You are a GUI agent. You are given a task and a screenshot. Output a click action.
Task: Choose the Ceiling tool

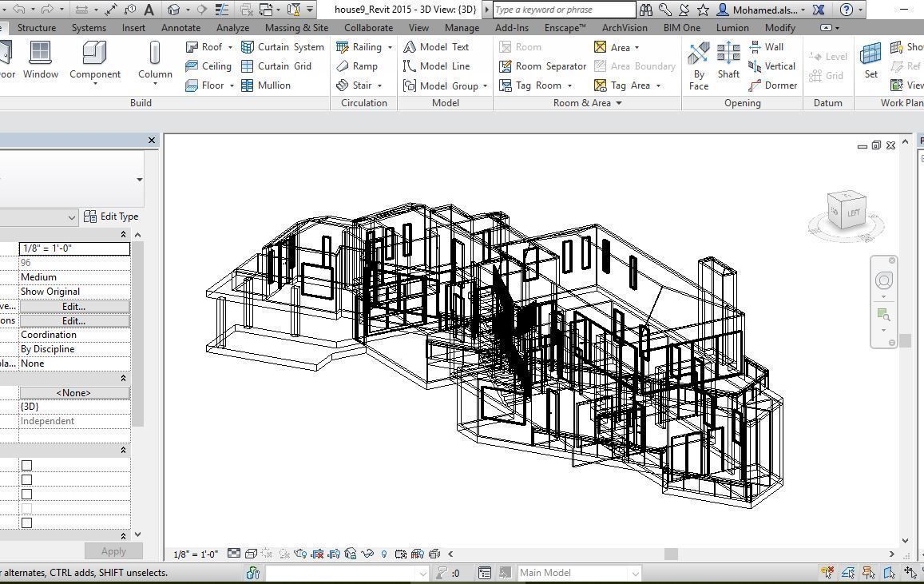pyautogui.click(x=208, y=66)
